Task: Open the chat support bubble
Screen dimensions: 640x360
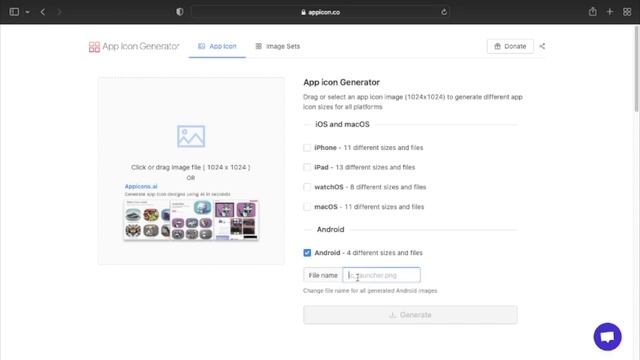Action: pos(607,337)
